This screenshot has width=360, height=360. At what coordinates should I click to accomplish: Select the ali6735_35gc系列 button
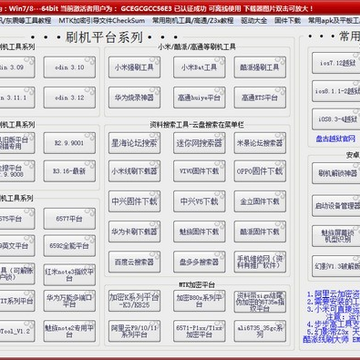pyautogui.click(x=260, y=331)
